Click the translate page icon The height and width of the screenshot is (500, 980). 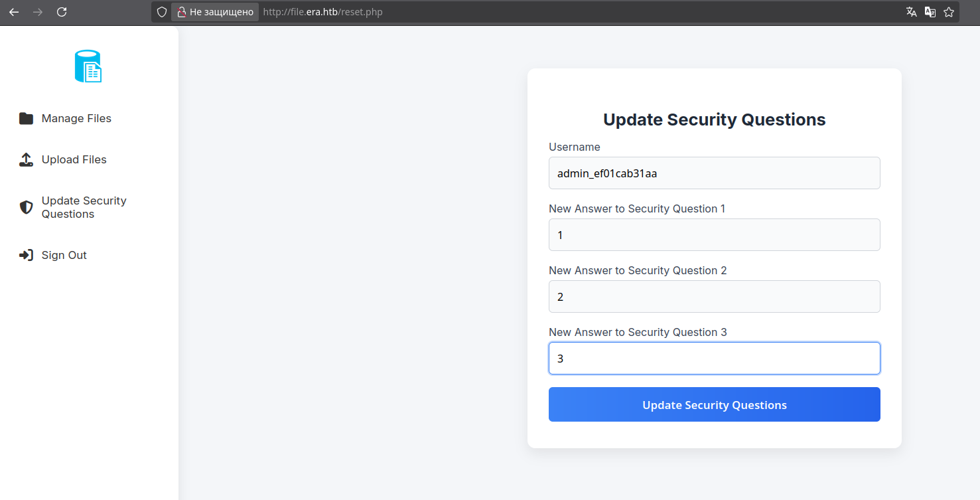click(x=912, y=12)
